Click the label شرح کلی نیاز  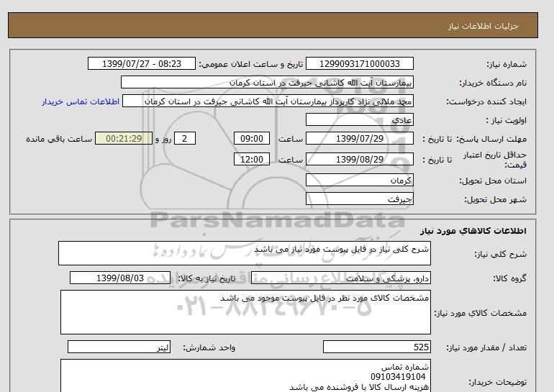tap(500, 254)
